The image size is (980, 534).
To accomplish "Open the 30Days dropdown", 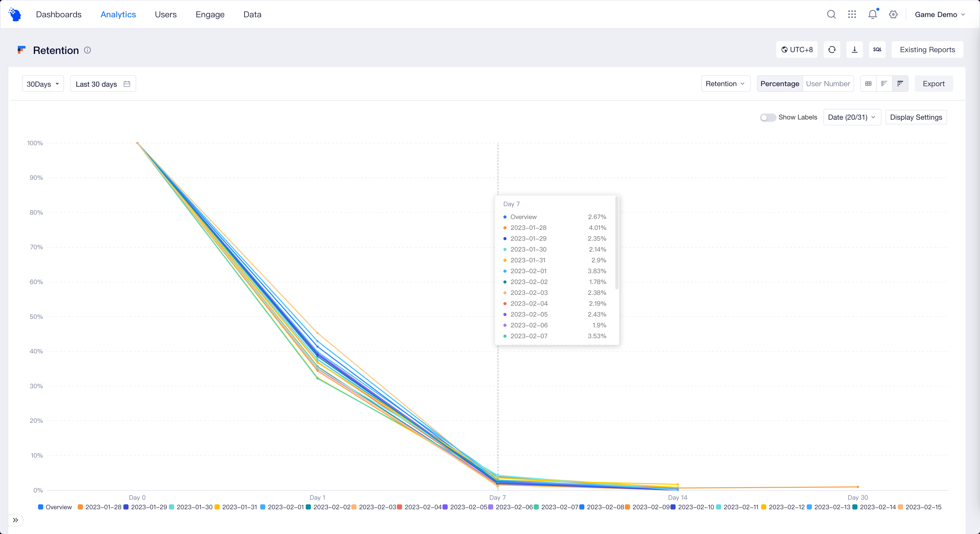I will point(43,84).
